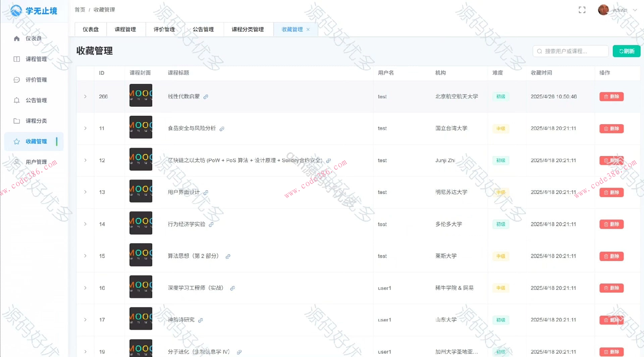Go to 首页 via the breadcrumb link

coord(79,10)
